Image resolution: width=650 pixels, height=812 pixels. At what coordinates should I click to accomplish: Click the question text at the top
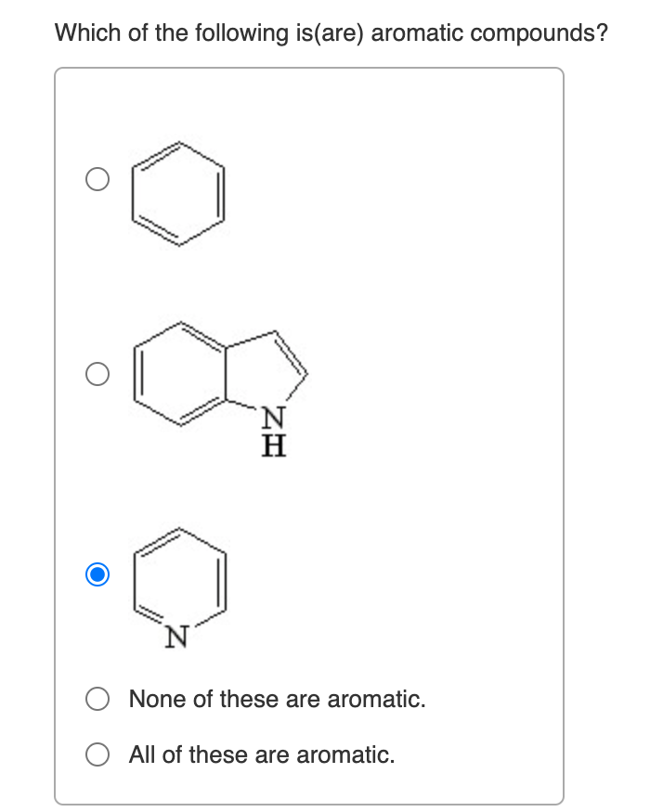(x=330, y=32)
